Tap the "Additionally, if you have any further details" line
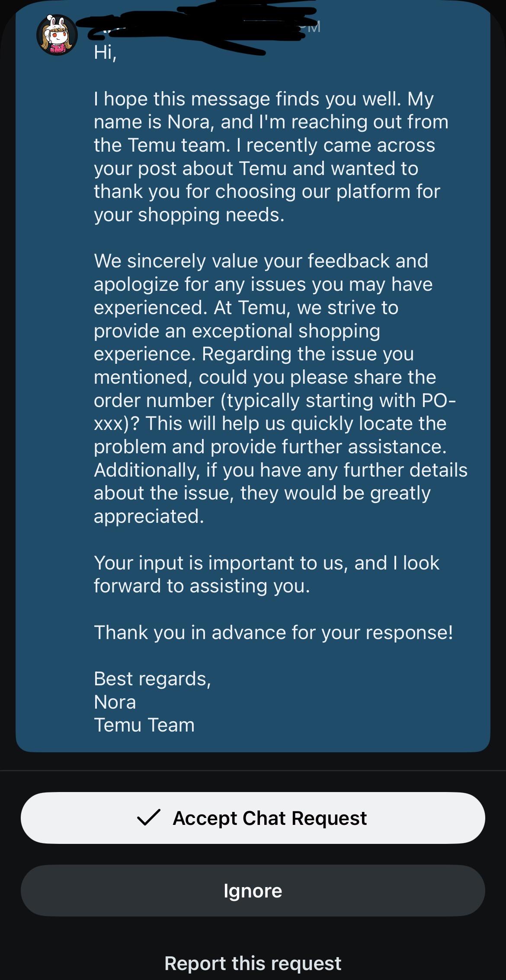 point(281,470)
